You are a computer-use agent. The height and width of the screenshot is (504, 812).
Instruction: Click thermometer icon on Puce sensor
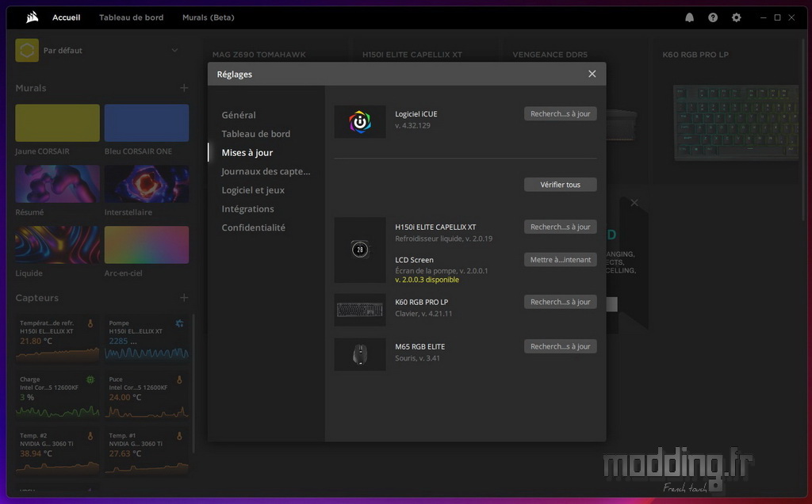click(179, 380)
